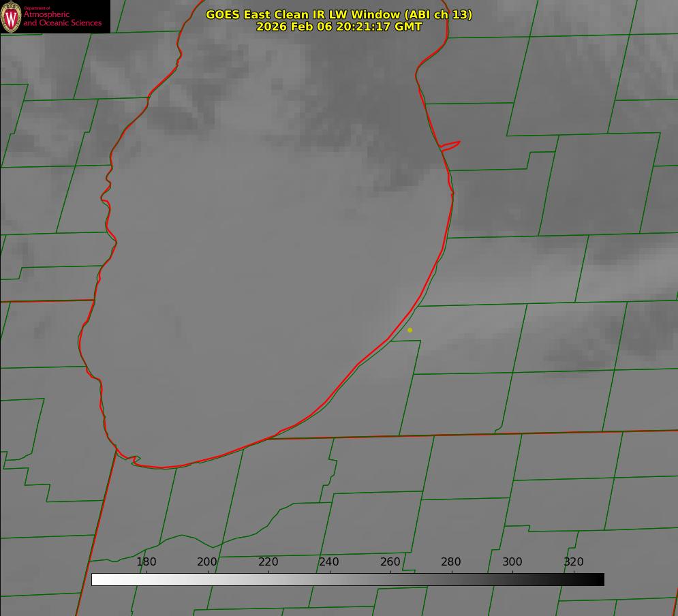This screenshot has width=678, height=616.
Task: Click the Atmospheric and Oceanic Sciences text
Action: coord(62,18)
